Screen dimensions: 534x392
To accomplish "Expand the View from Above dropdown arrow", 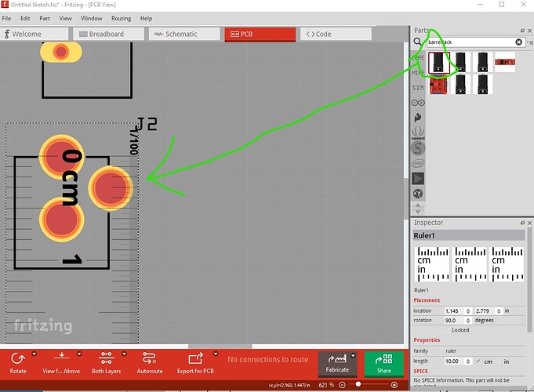I will 79,354.
